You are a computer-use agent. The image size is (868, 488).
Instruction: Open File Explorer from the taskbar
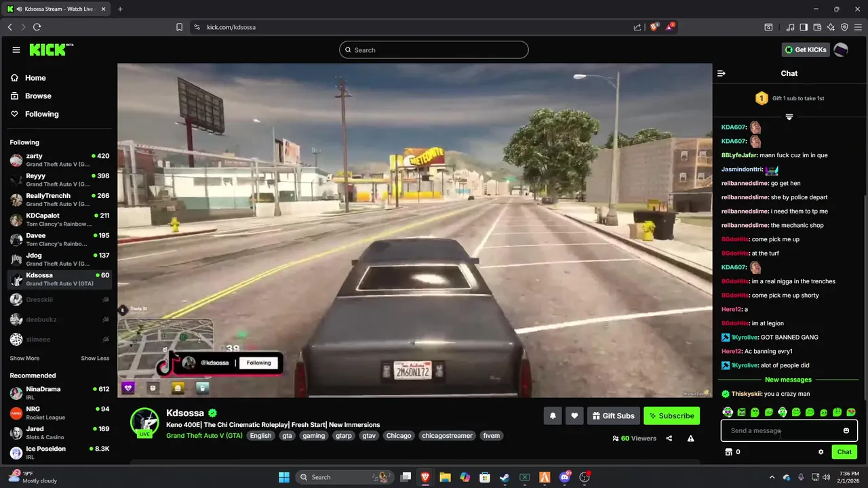[446, 477]
